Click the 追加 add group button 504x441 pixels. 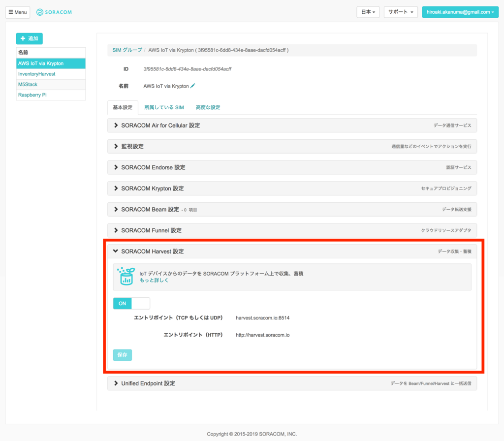coord(29,38)
